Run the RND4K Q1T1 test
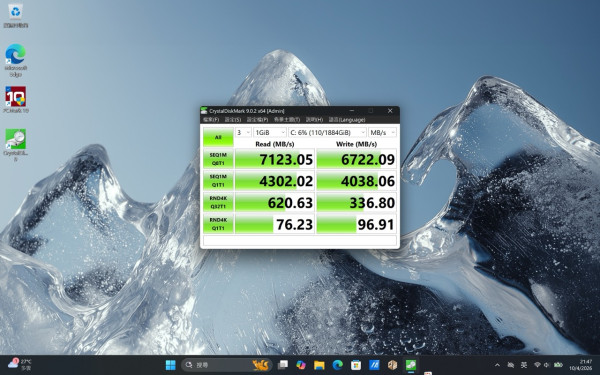This screenshot has width=600, height=375. click(x=218, y=224)
